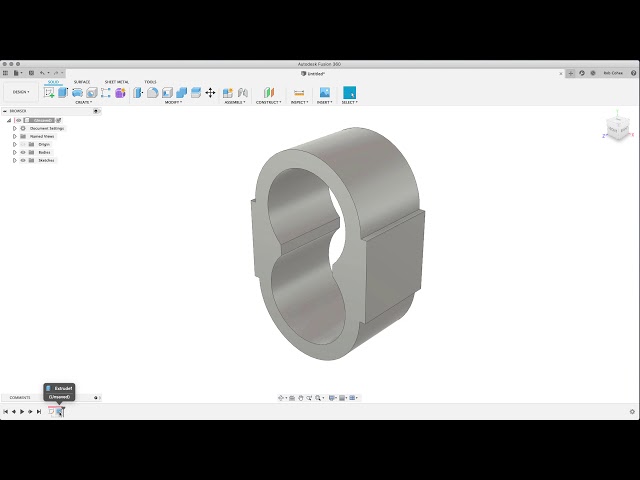Select the Hole tool
Viewport: 640px width, 480px height.
[x=91, y=93]
